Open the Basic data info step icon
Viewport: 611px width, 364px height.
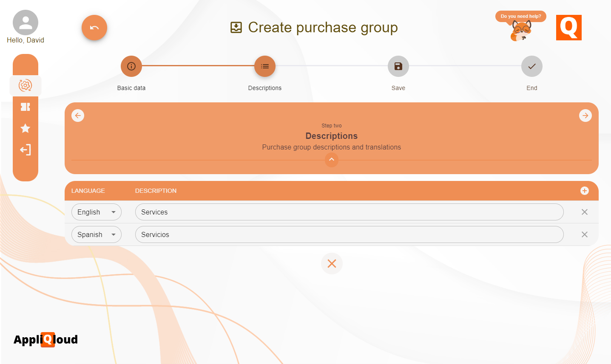tap(131, 66)
